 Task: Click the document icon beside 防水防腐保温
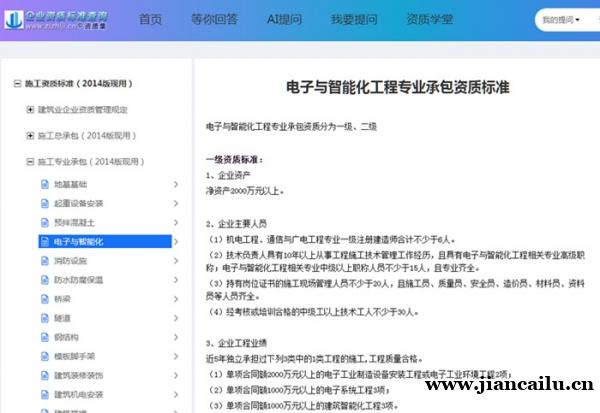click(x=45, y=280)
